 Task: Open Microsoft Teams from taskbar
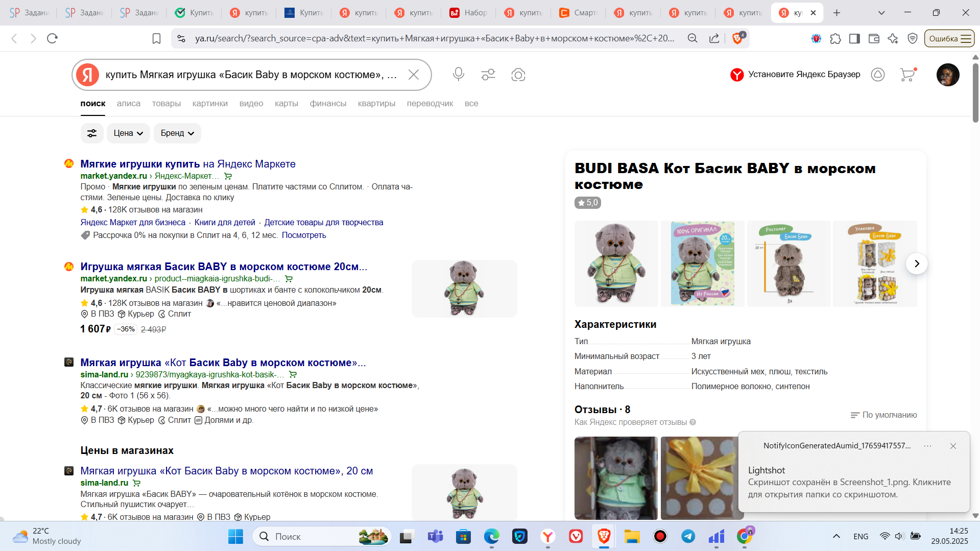pos(435,536)
